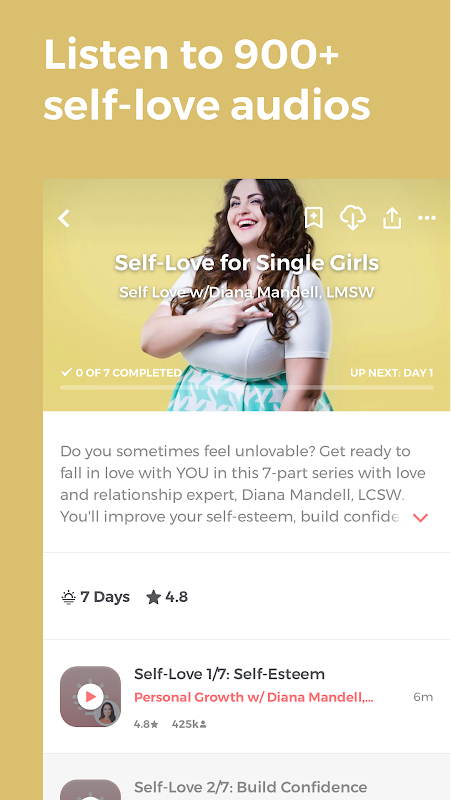
Task: Click the series progress bar
Action: [x=247, y=388]
